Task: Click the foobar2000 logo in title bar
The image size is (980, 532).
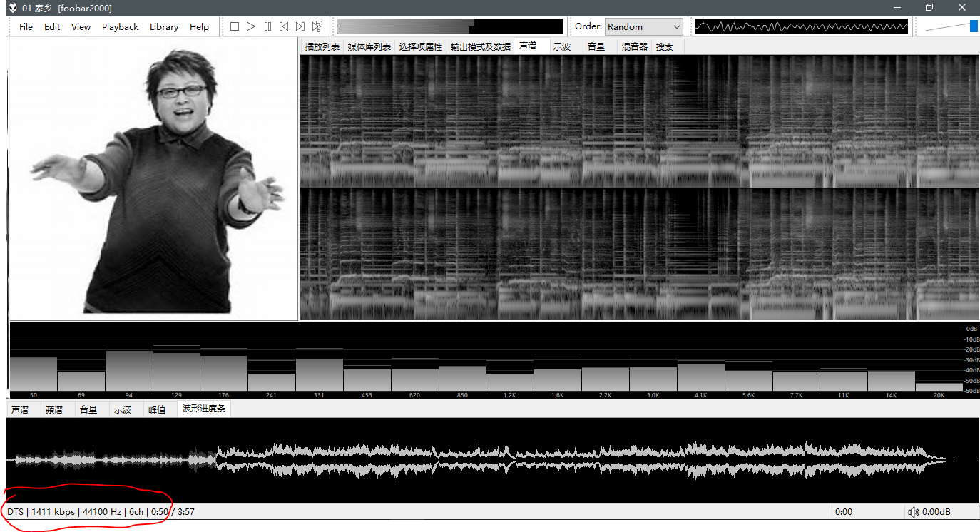Action: coord(12,8)
